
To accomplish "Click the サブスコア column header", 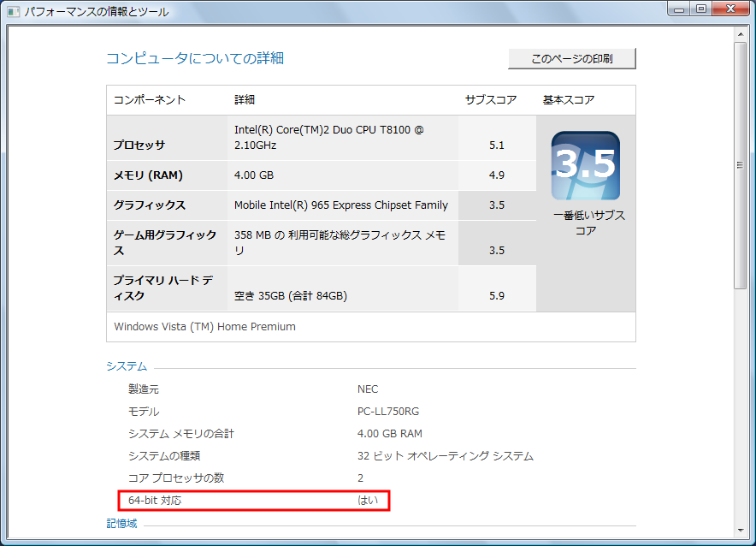I will tap(491, 100).
